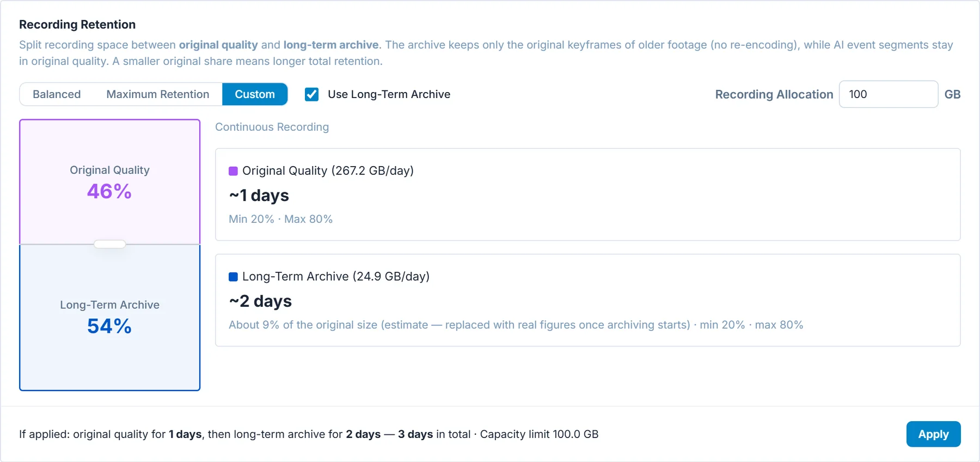980x462 pixels.
Task: Click the Continuous Recording label
Action: (x=272, y=127)
